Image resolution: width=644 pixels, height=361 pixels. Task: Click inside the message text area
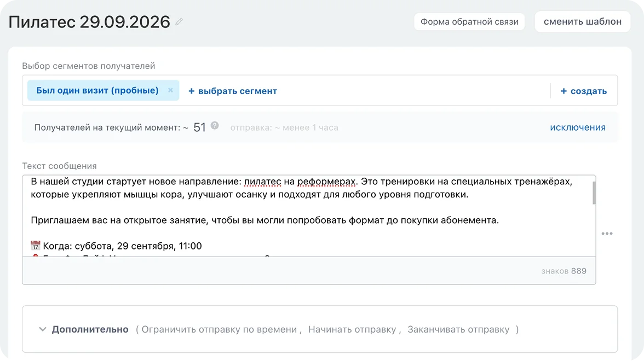pos(309,216)
